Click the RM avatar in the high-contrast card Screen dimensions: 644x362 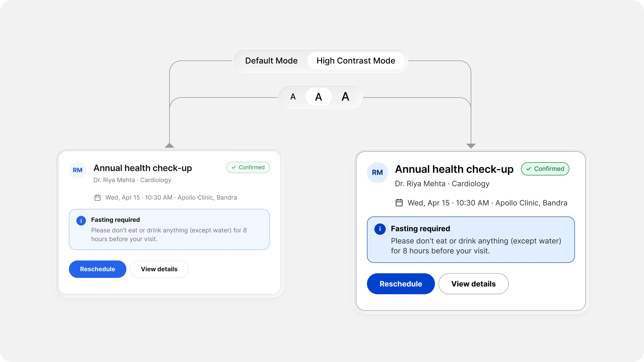click(x=377, y=173)
